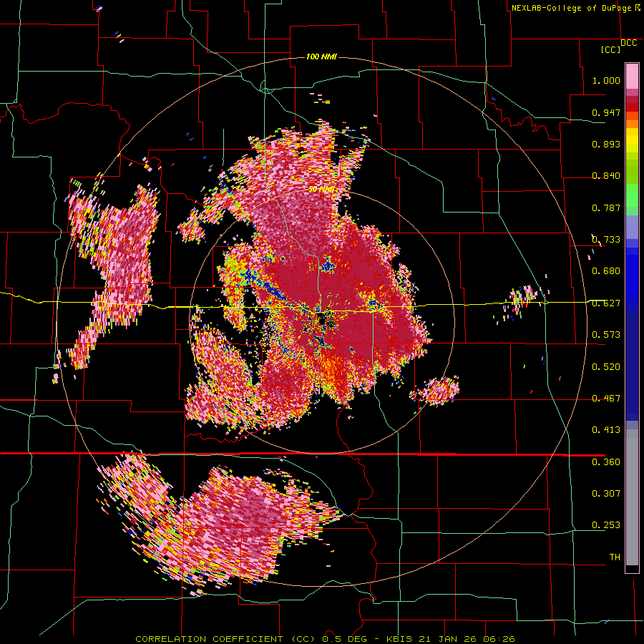Viewport: 644px width, 644px height.
Task: Click the 0.253 color scale value
Action: (x=606, y=525)
